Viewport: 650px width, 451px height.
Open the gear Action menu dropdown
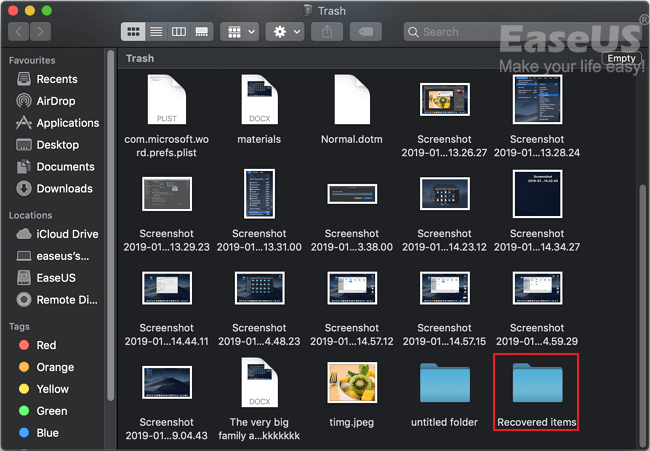click(288, 32)
